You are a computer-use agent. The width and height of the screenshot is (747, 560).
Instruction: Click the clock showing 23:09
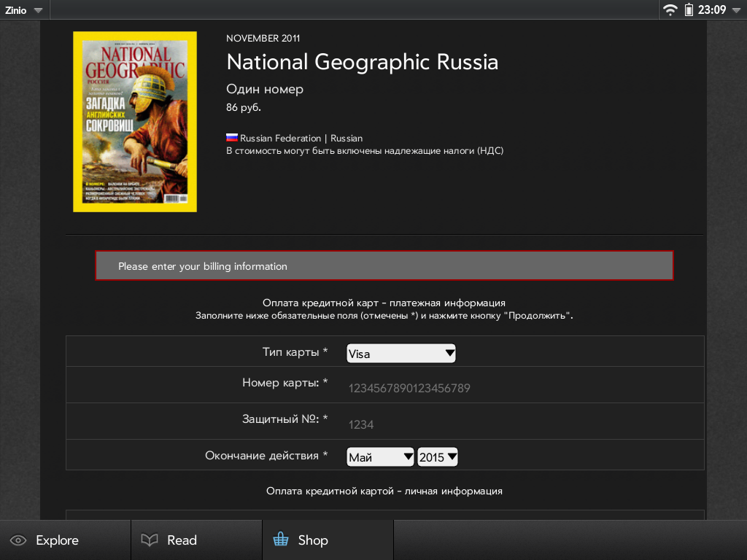click(x=712, y=10)
